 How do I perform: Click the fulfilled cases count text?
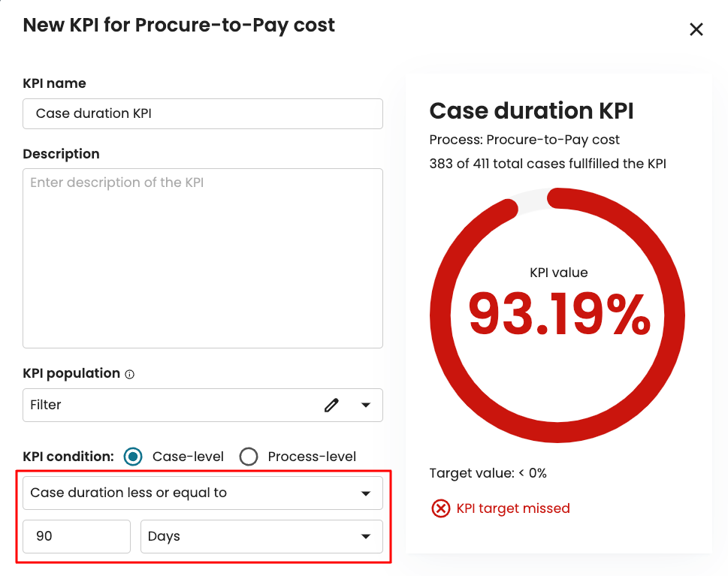pos(547,163)
